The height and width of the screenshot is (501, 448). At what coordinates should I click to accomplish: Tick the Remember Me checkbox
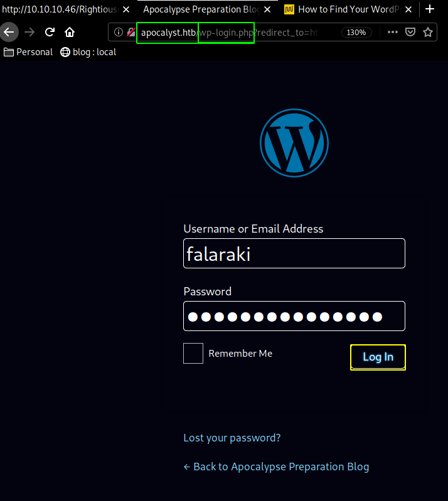[193, 354]
